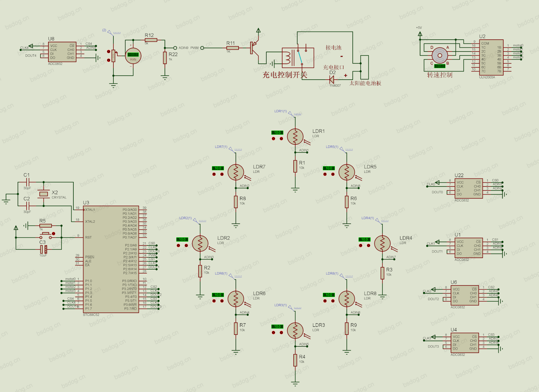This screenshot has height=392, width=539.
Task: Select resistor R6 below LDR5
Action: (x=347, y=202)
